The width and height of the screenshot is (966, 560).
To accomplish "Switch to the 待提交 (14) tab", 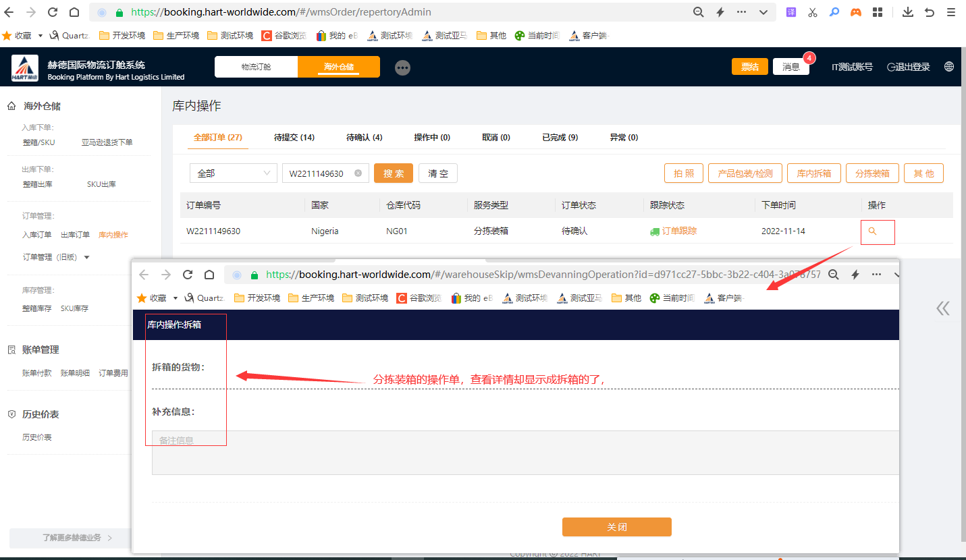I will point(294,138).
